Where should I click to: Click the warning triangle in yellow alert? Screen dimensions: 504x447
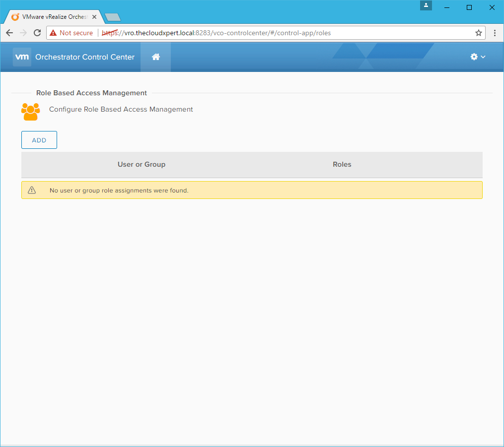tap(32, 190)
